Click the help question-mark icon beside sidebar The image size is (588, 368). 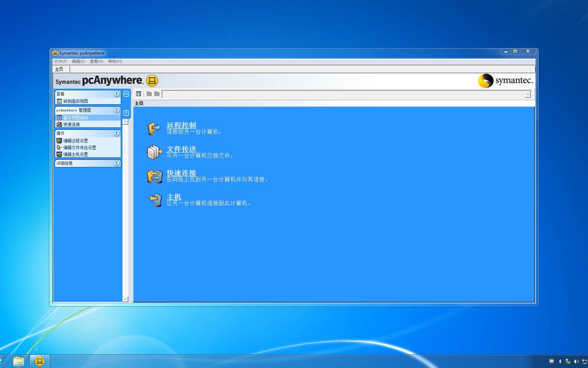[126, 113]
